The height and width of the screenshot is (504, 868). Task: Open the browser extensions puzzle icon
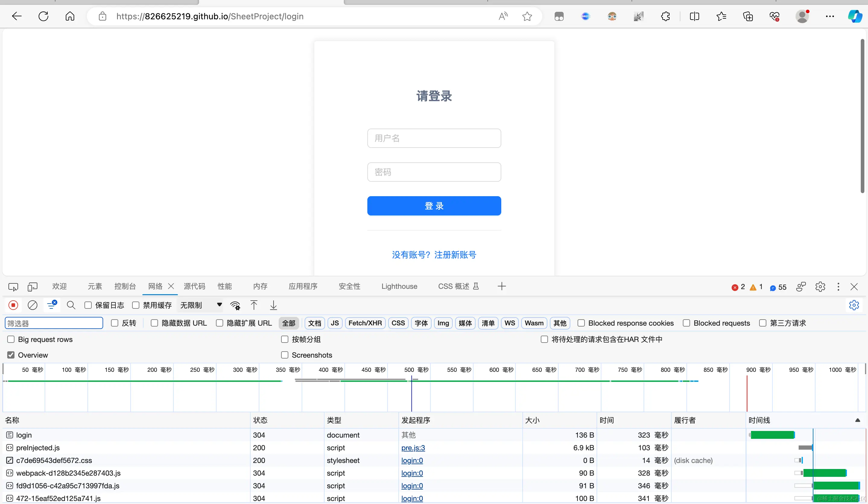(x=665, y=16)
